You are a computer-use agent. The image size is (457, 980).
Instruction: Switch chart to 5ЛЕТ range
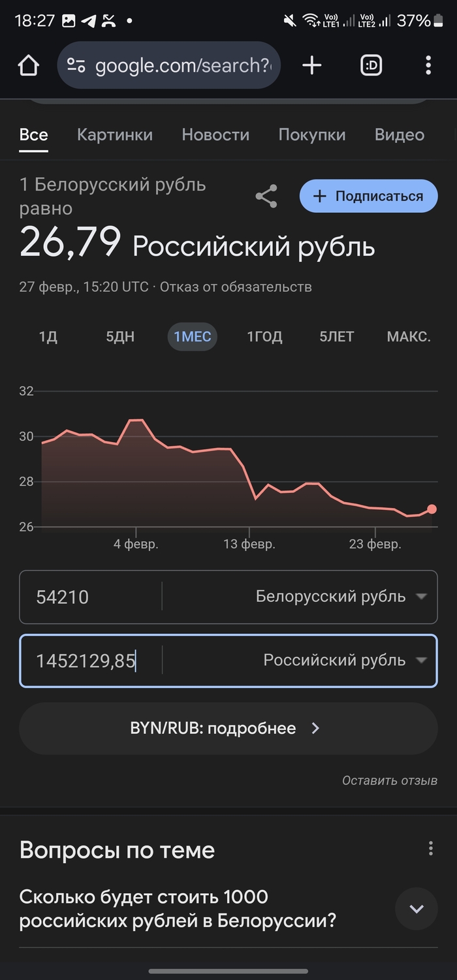point(336,337)
